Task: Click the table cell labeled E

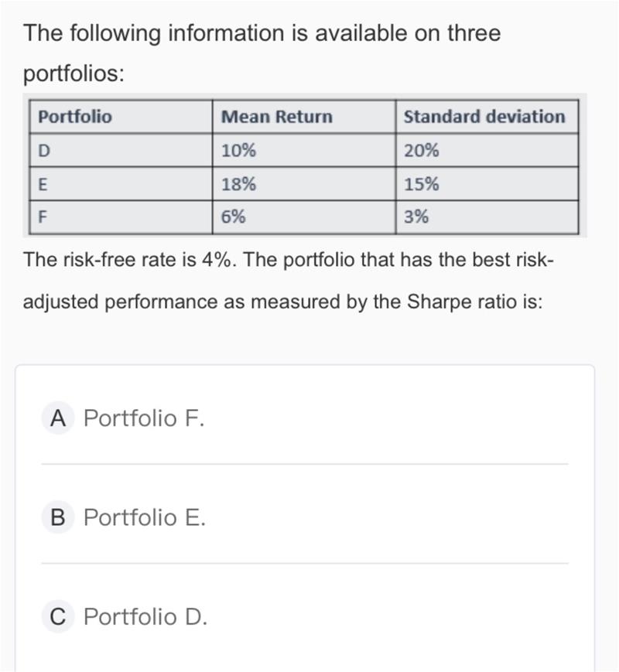Action: point(43,184)
